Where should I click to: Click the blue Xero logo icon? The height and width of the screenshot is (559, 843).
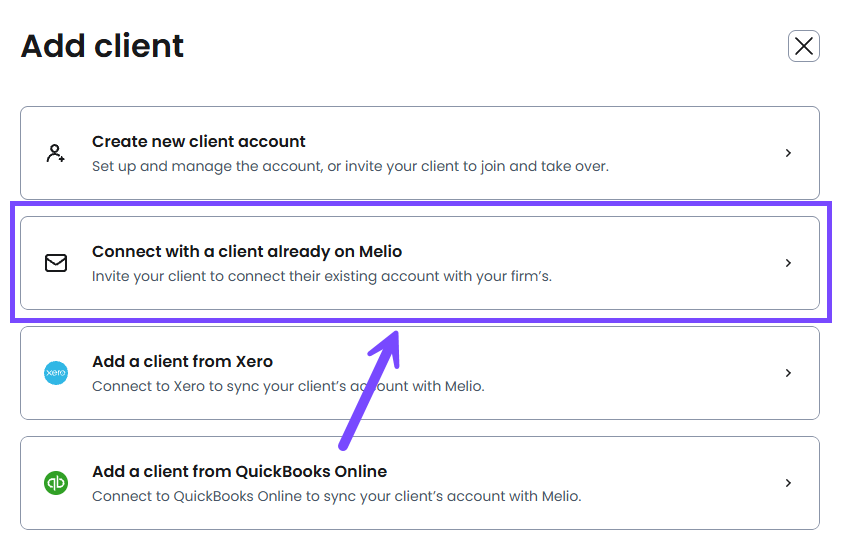tap(56, 373)
